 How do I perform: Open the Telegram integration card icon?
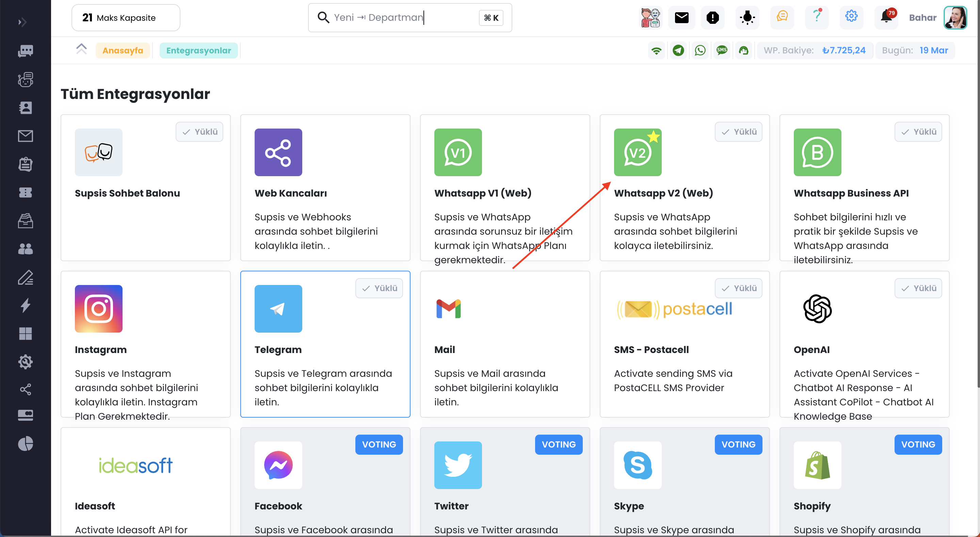click(x=278, y=308)
